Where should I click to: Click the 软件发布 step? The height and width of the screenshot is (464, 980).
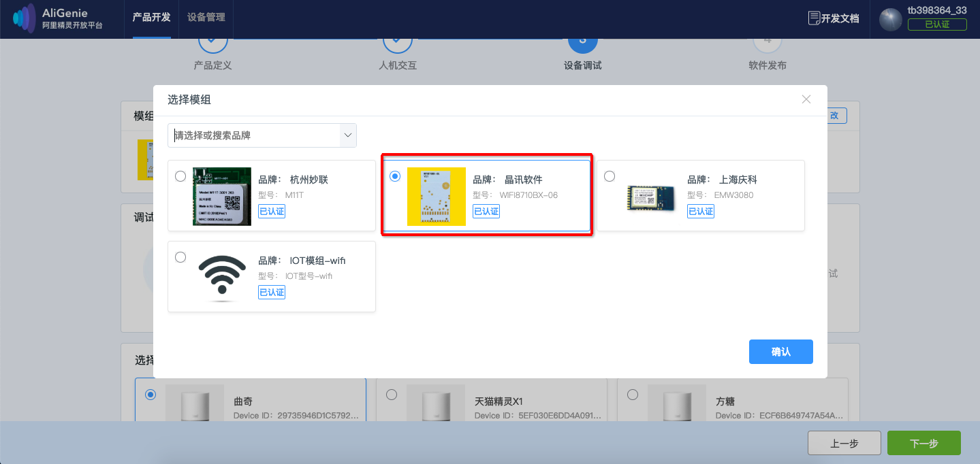768,66
